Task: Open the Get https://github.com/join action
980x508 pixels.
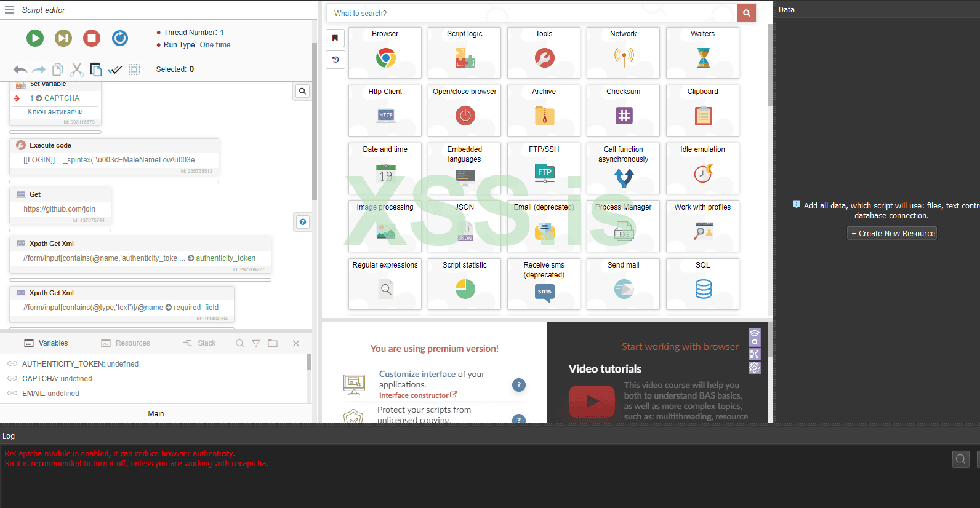Action: tap(60, 205)
